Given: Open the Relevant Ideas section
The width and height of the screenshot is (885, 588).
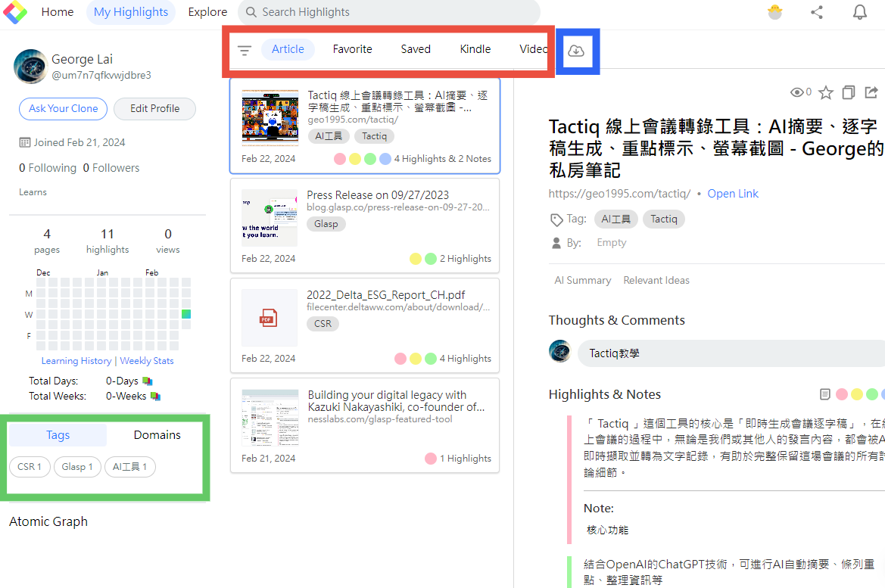Looking at the screenshot, I should click(656, 280).
